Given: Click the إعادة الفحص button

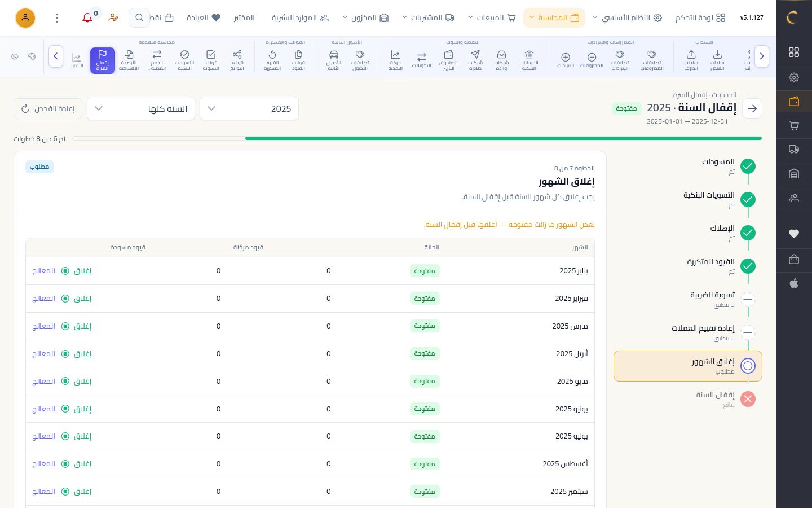Looking at the screenshot, I should coord(48,108).
